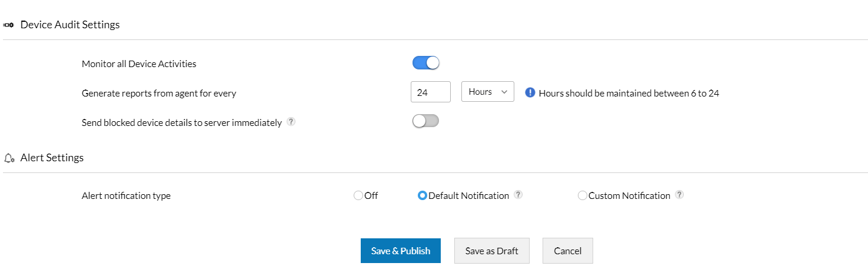The image size is (868, 276).
Task: Focus the report interval field showing 24
Action: click(430, 92)
